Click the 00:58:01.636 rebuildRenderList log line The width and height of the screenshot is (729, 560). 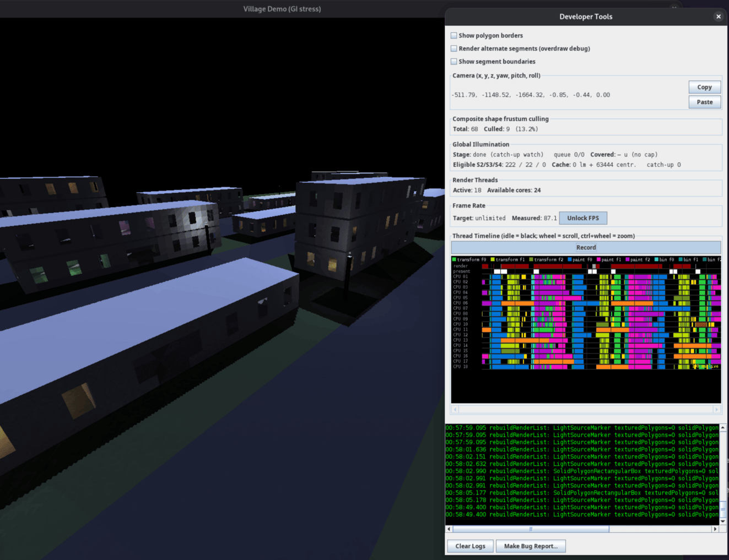click(582, 449)
